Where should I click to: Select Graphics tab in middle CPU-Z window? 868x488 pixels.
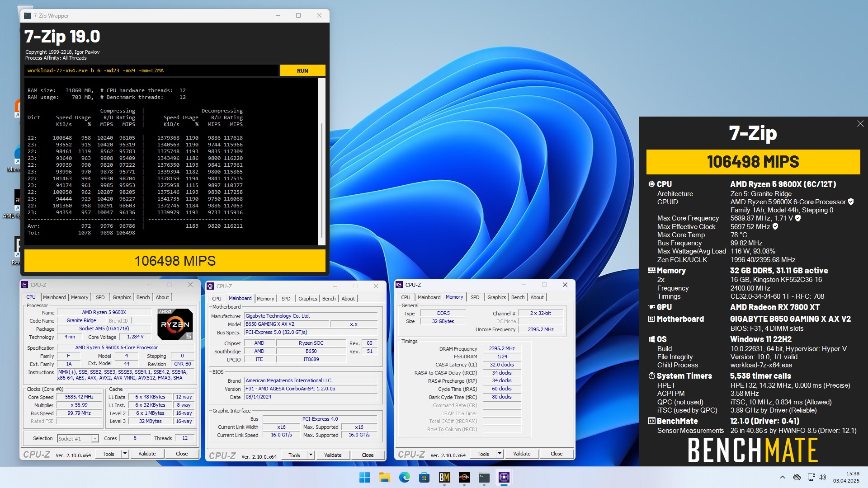308,299
